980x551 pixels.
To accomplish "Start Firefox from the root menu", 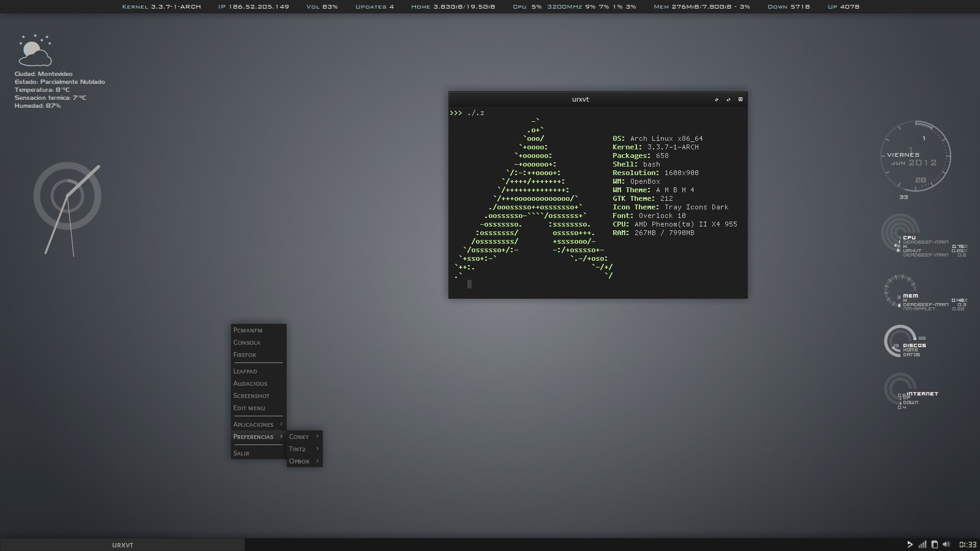I will [x=258, y=354].
